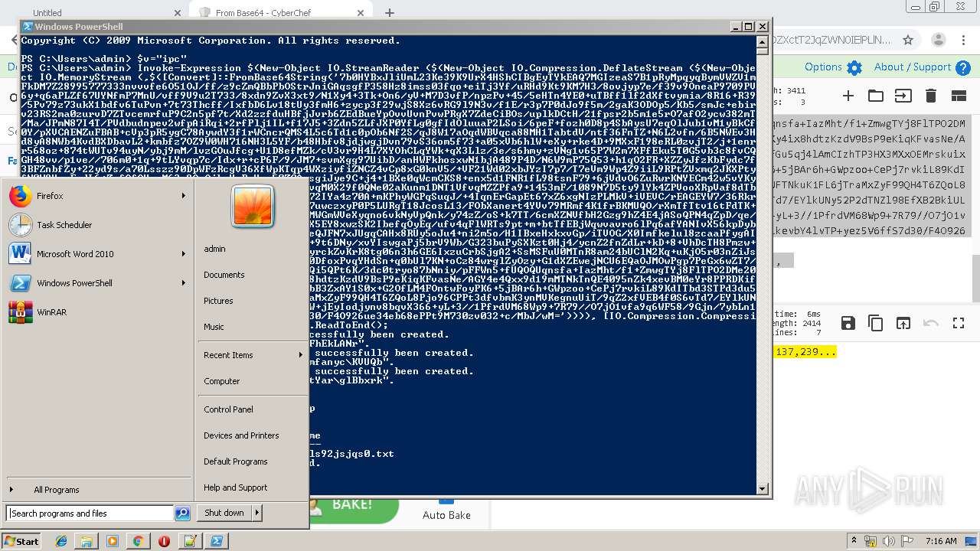The width and height of the screenshot is (980, 551).
Task: Open admin user folder
Action: [x=214, y=249]
